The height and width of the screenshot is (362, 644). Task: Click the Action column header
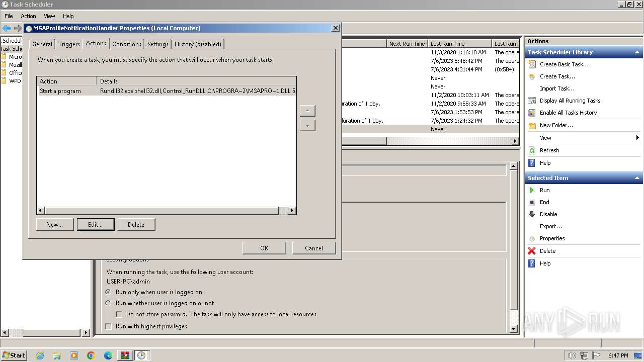click(x=67, y=81)
